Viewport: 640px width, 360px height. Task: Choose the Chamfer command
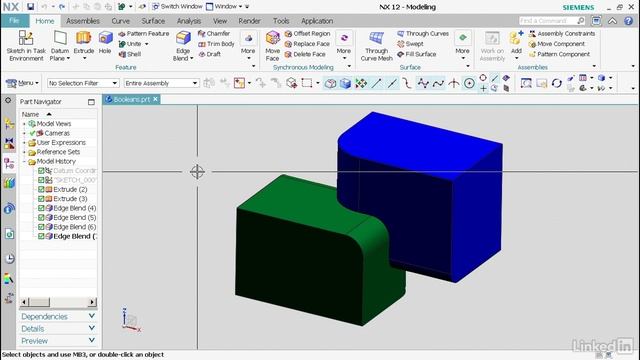[x=214, y=33]
